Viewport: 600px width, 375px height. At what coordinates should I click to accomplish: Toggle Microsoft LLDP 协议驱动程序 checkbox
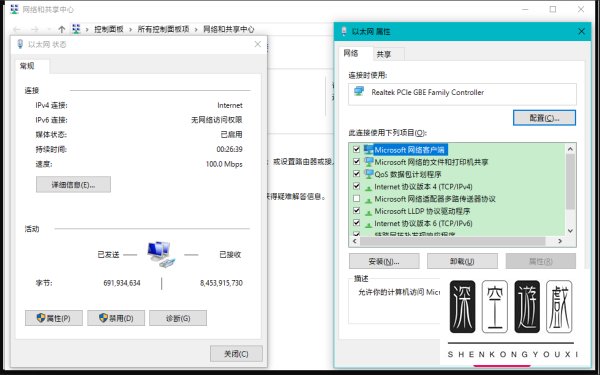(x=356, y=210)
